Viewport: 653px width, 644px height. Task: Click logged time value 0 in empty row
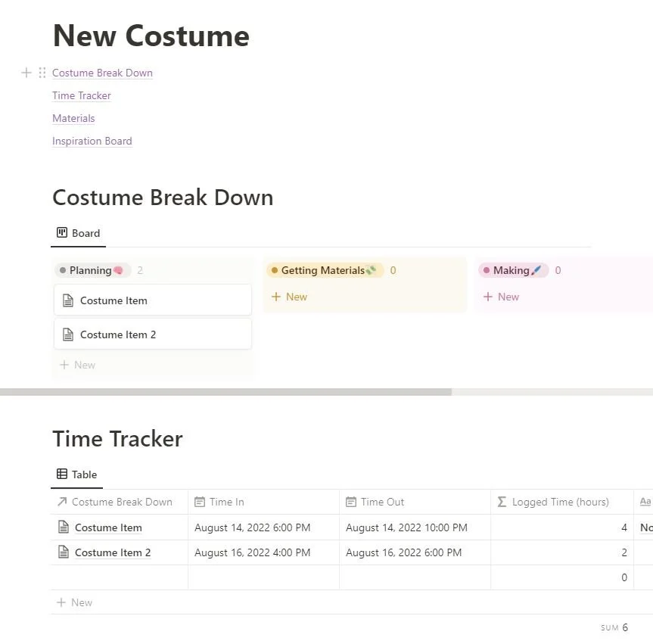(623, 577)
